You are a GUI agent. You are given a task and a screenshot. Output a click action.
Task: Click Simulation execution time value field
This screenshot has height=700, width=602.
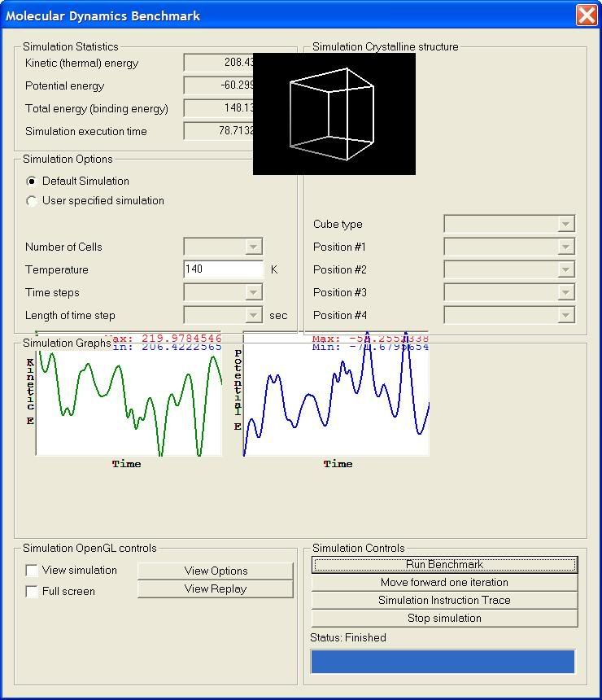tap(219, 131)
